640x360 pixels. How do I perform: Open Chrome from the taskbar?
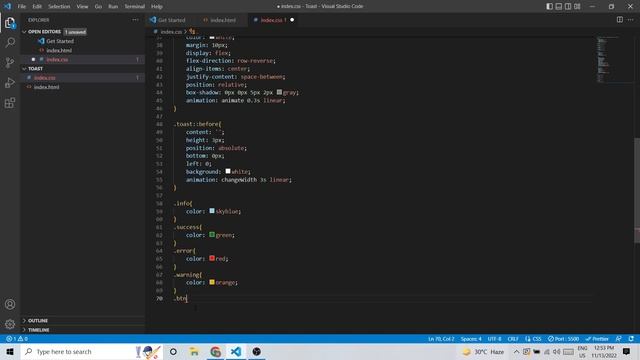click(x=216, y=352)
